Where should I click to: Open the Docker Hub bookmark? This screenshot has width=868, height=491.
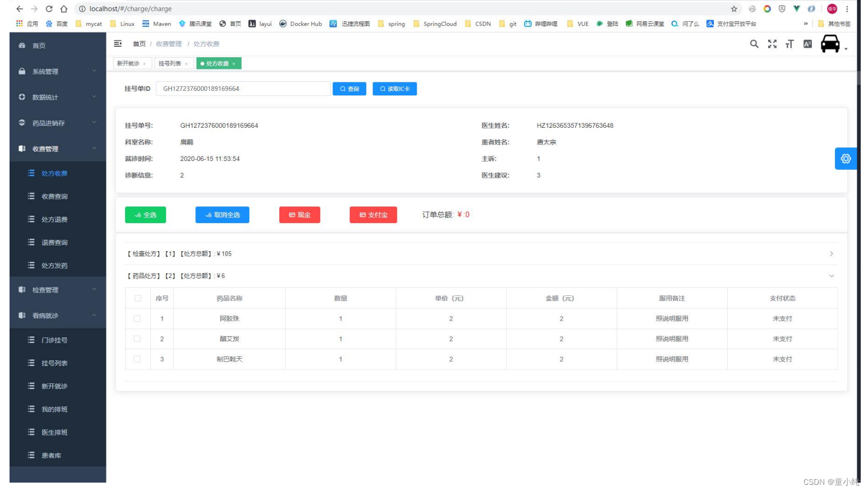[301, 24]
